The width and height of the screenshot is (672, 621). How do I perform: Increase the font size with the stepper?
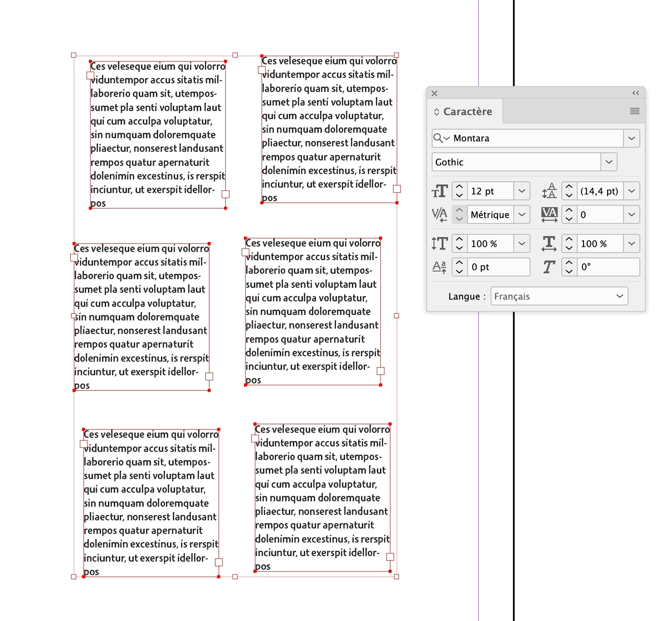pos(459,187)
